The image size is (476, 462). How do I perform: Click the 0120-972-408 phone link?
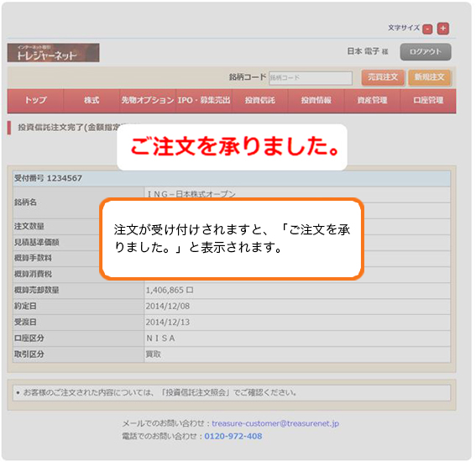(233, 436)
